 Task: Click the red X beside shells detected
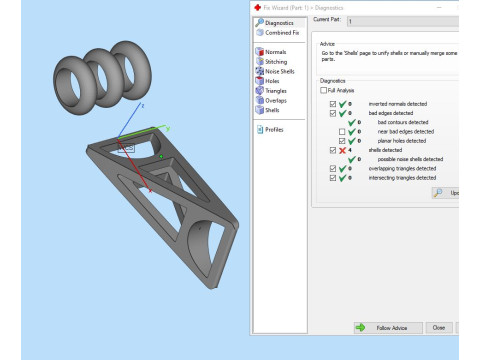(342, 150)
